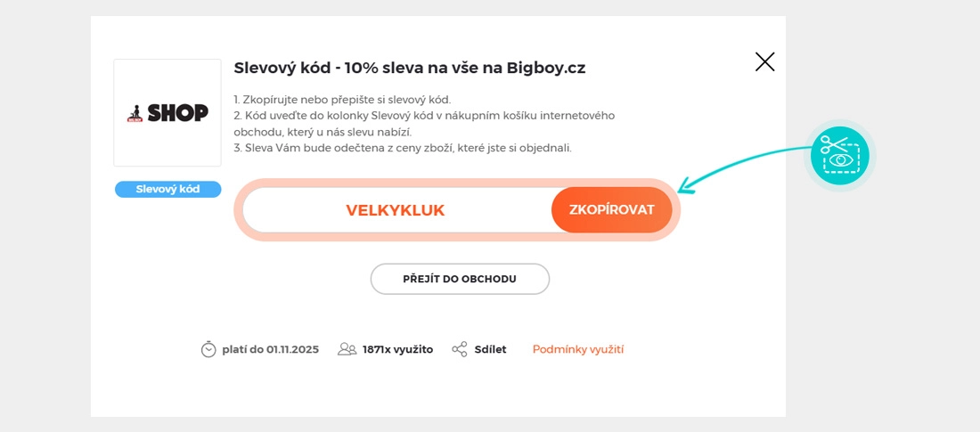Click the gray background outside the popup
980x432 pixels.
click(45, 223)
